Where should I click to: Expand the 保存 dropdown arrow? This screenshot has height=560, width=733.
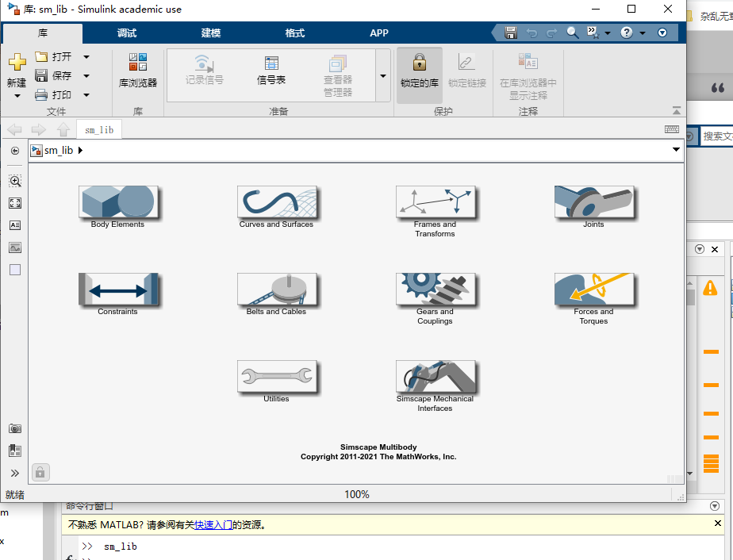tap(86, 75)
